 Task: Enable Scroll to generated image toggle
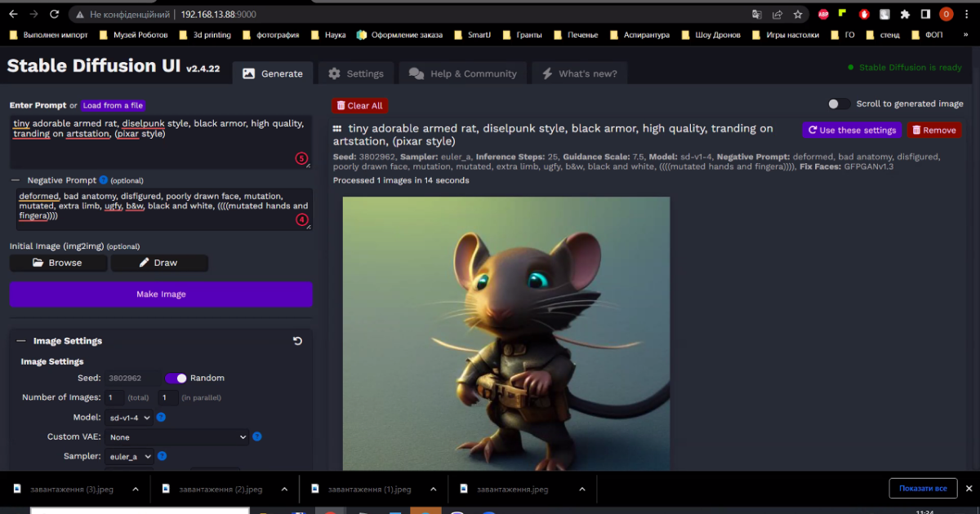(839, 104)
